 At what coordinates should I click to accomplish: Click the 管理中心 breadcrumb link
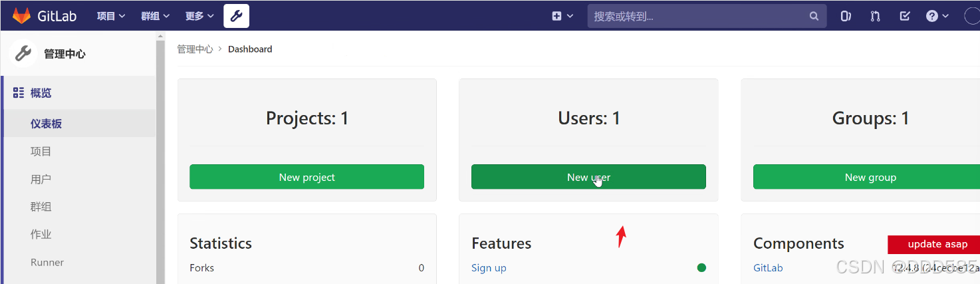(x=195, y=49)
